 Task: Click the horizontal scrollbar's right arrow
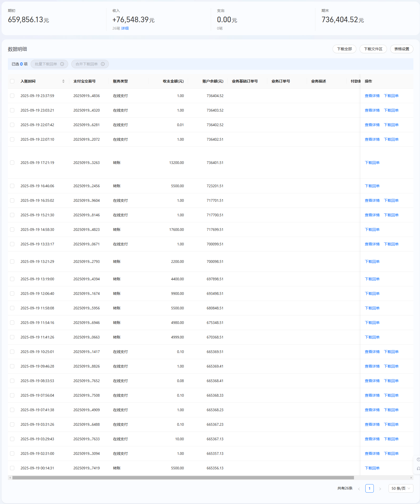411,478
